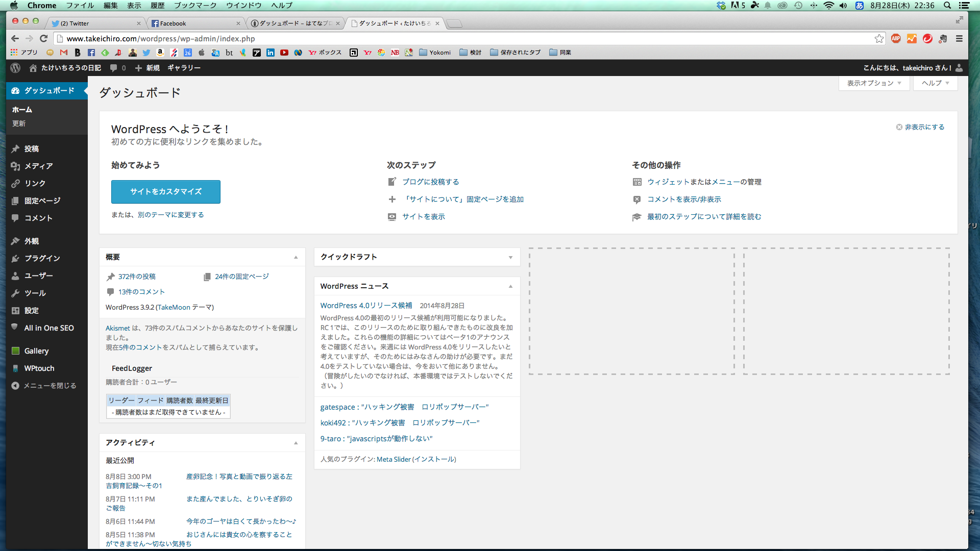Click the Adblock Plus extension icon
The width and height of the screenshot is (980, 551).
tap(896, 39)
